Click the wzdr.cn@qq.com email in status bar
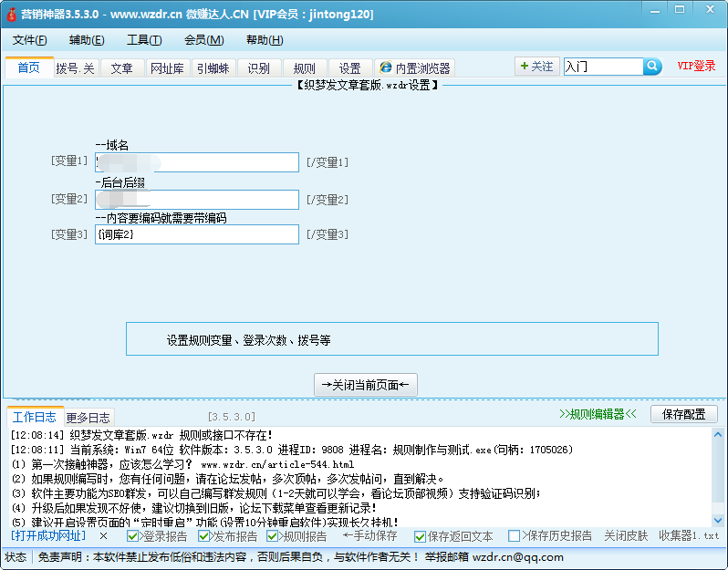728x570 pixels. 518,557
